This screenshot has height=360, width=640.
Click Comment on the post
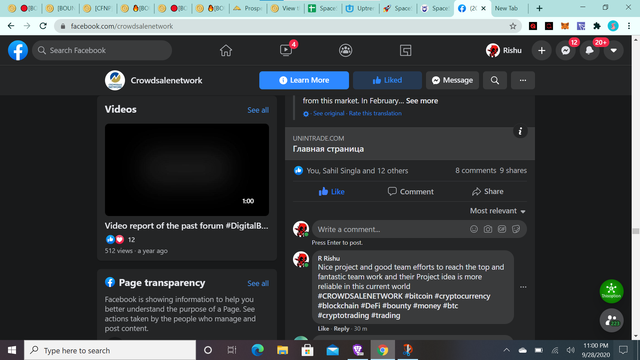(x=411, y=191)
